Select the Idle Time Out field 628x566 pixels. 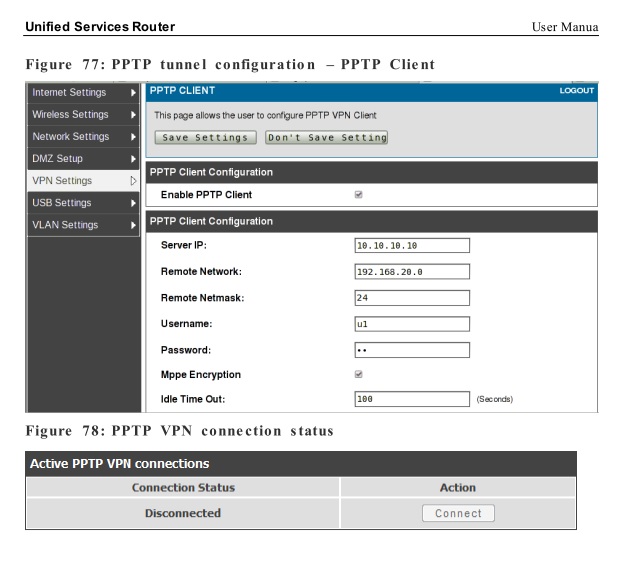(x=412, y=399)
